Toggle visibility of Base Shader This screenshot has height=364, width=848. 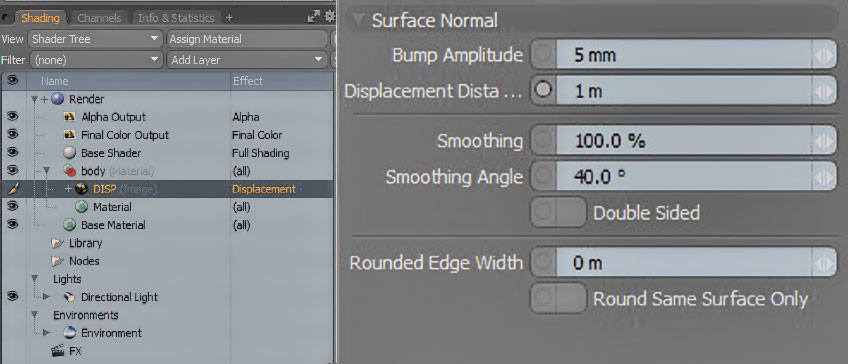click(12, 153)
